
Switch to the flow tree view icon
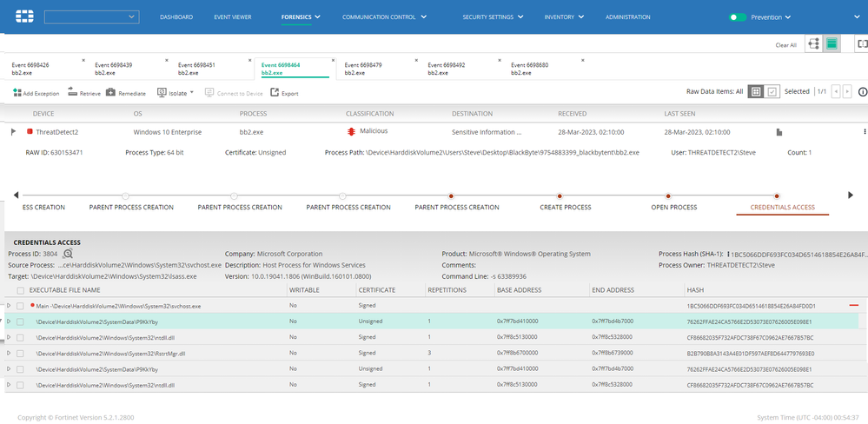(813, 44)
